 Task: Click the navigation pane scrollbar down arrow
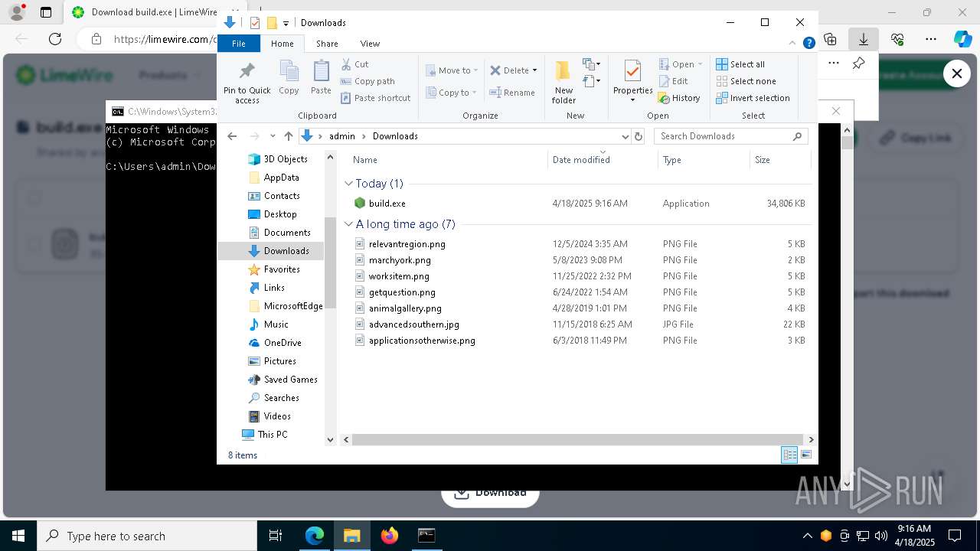[x=331, y=440]
